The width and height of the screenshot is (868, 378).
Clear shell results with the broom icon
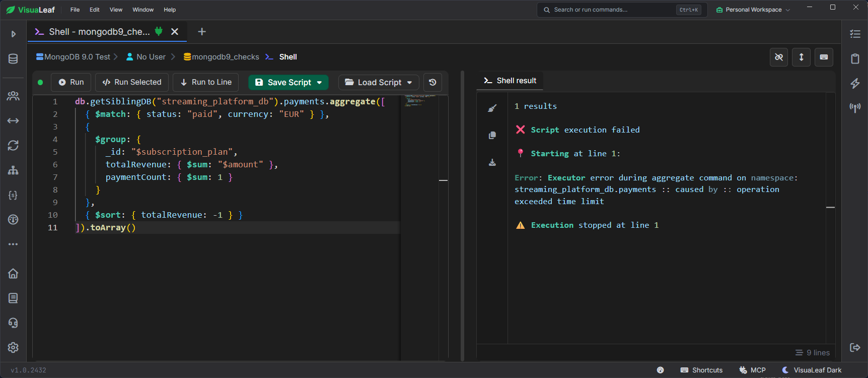[x=492, y=108]
